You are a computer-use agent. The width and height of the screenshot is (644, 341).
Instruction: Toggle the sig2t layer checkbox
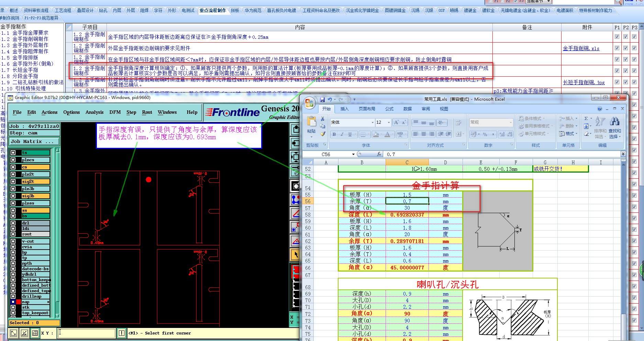(13, 181)
